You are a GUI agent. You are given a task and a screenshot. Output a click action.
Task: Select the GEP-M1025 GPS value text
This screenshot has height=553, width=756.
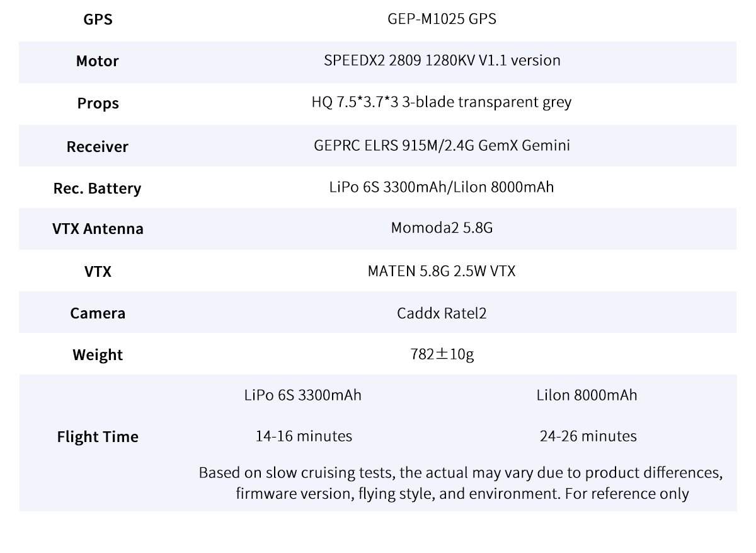pyautogui.click(x=442, y=19)
